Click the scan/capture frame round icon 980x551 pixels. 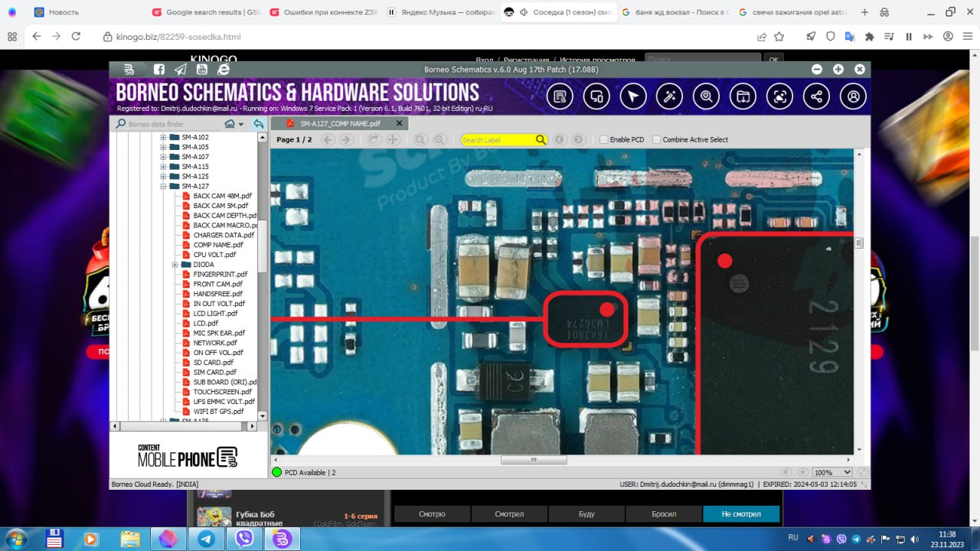coord(779,96)
